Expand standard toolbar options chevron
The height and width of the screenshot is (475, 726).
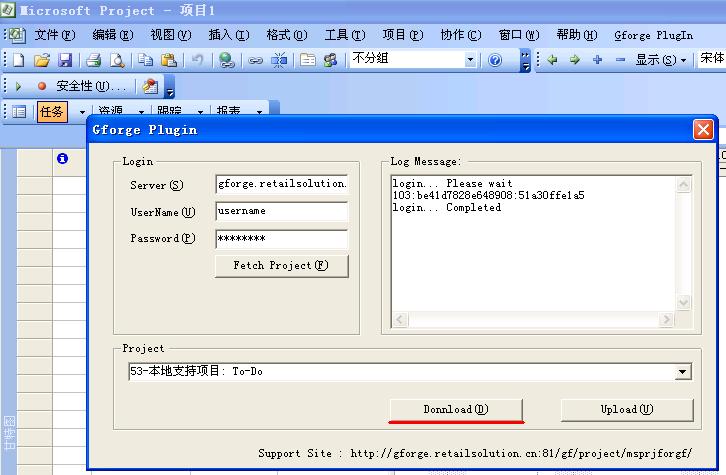[525, 60]
